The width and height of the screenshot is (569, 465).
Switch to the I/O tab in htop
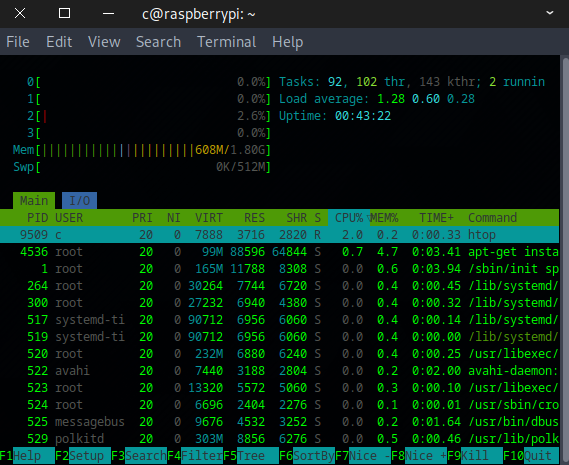[79, 200]
